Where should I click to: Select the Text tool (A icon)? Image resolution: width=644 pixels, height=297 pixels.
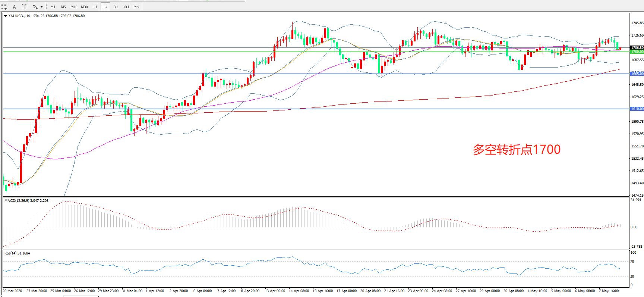coord(15,7)
